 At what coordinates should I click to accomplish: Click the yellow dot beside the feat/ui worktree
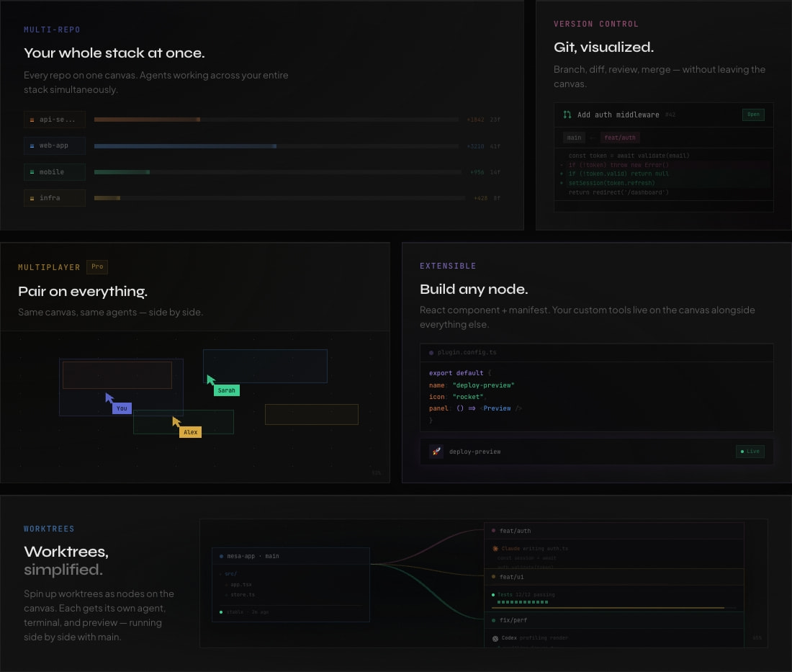click(x=493, y=576)
